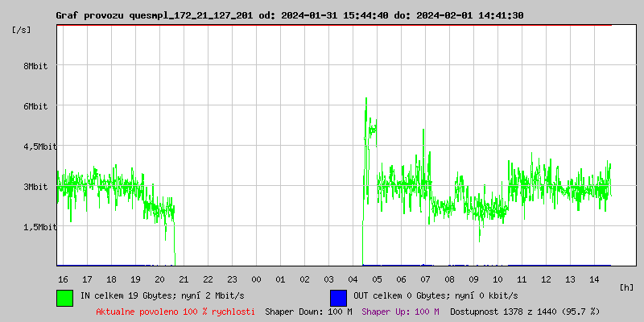This screenshot has height=322, width=644.
Task: Click the green IN legend color box
Action: click(x=65, y=297)
